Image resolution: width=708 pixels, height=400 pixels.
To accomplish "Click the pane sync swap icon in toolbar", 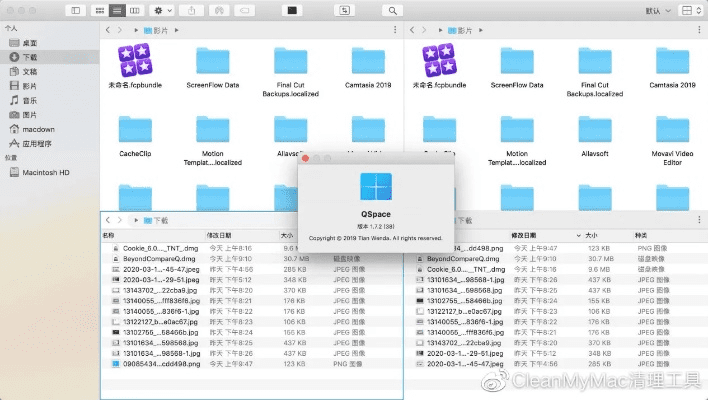I will (x=345, y=10).
